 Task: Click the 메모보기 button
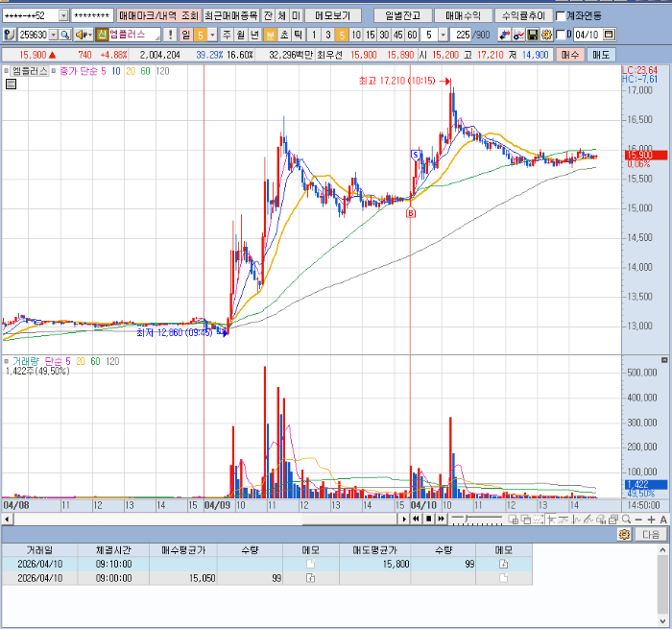[x=332, y=16]
